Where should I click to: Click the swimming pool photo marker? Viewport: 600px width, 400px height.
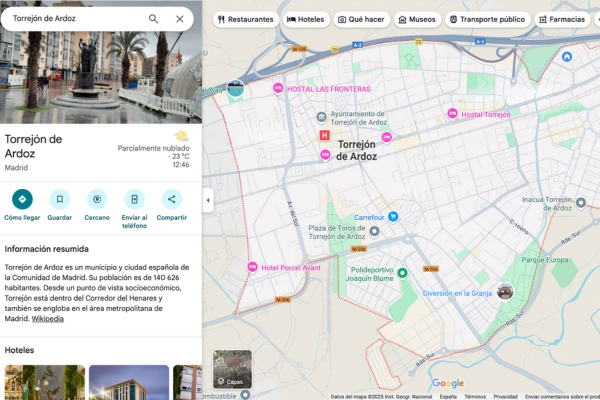(x=235, y=89)
